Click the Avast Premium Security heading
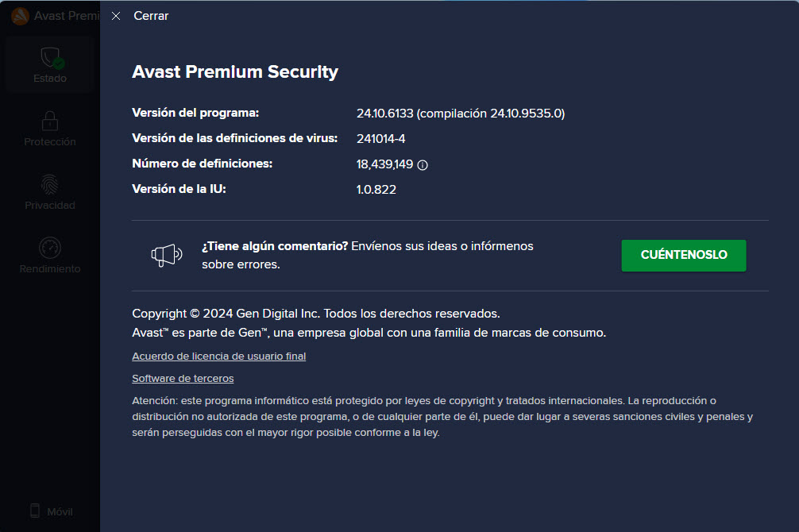Image resolution: width=799 pixels, height=532 pixels. coord(235,71)
